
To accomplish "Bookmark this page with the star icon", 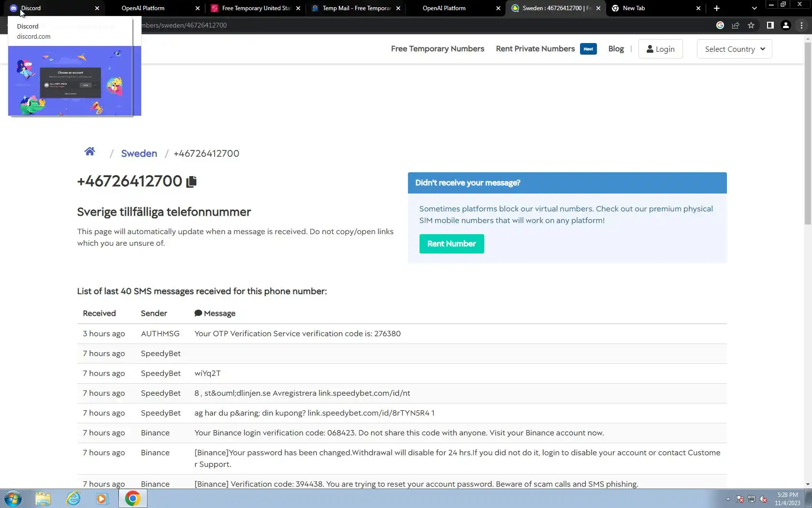I will click(x=751, y=25).
